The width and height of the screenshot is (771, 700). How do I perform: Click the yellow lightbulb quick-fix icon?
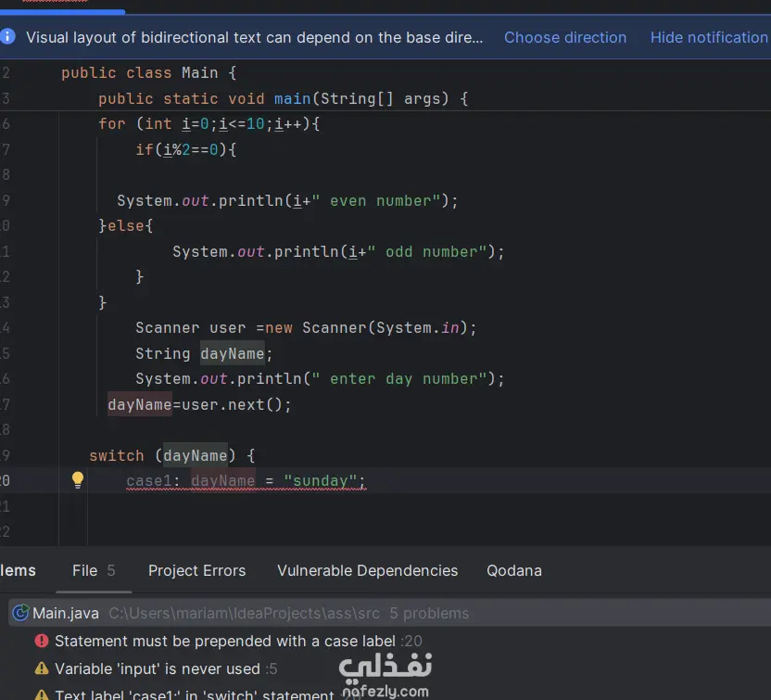coord(78,480)
